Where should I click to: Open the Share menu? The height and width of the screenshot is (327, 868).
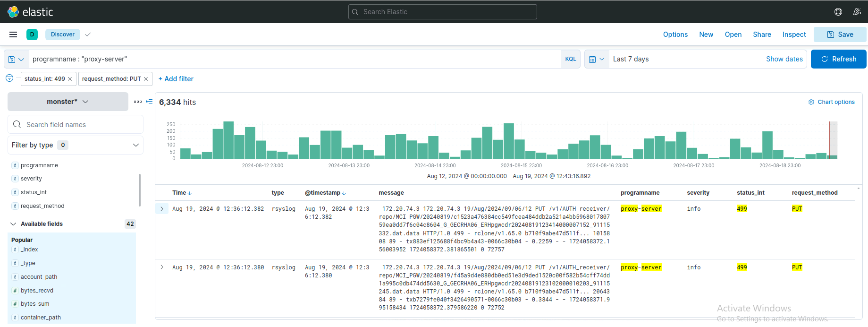(x=762, y=34)
